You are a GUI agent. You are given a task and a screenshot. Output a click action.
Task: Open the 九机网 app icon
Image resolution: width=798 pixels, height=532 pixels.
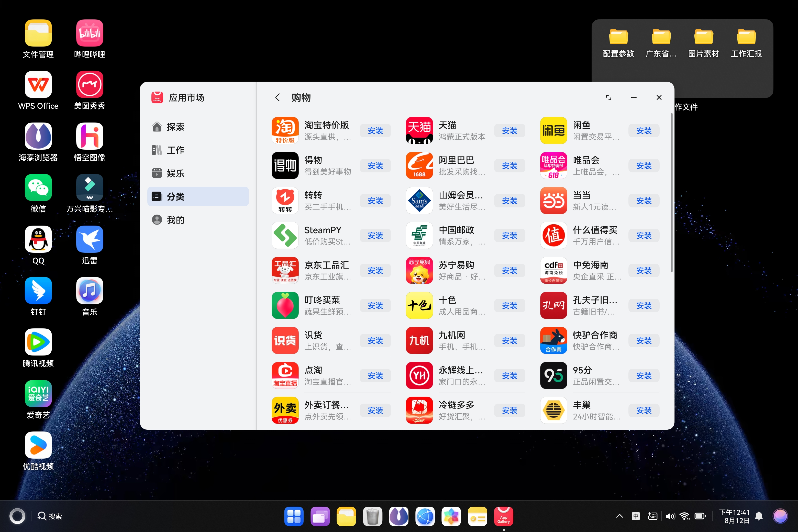[x=419, y=340]
